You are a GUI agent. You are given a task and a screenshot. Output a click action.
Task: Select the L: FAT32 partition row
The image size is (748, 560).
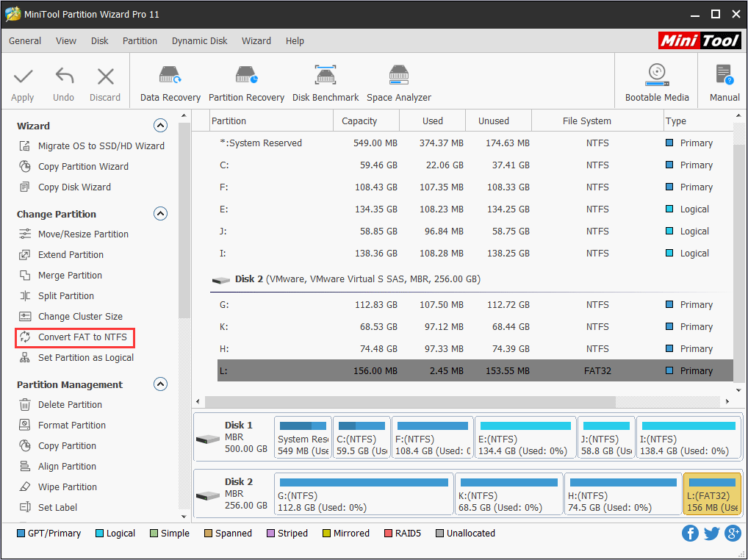[475, 370]
